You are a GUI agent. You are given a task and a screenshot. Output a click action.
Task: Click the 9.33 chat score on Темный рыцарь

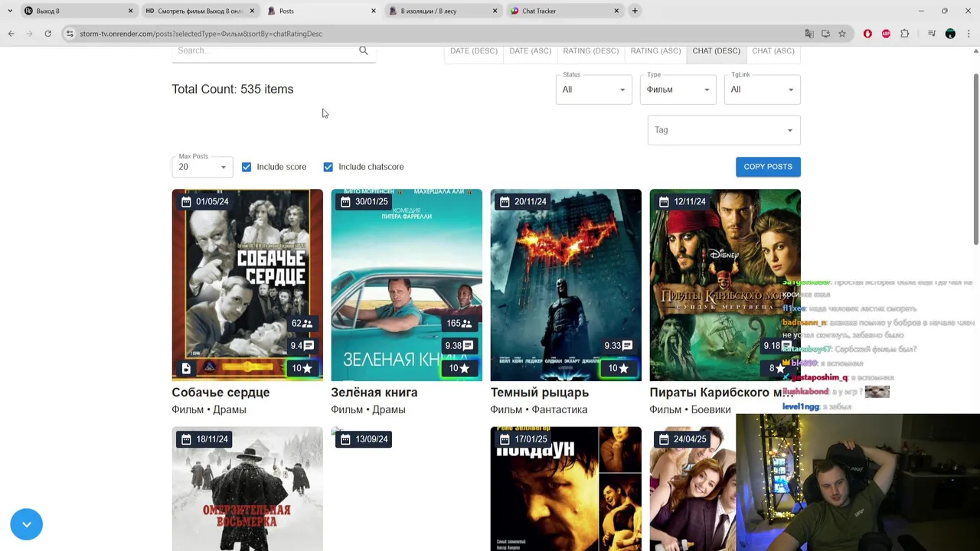[x=618, y=345]
